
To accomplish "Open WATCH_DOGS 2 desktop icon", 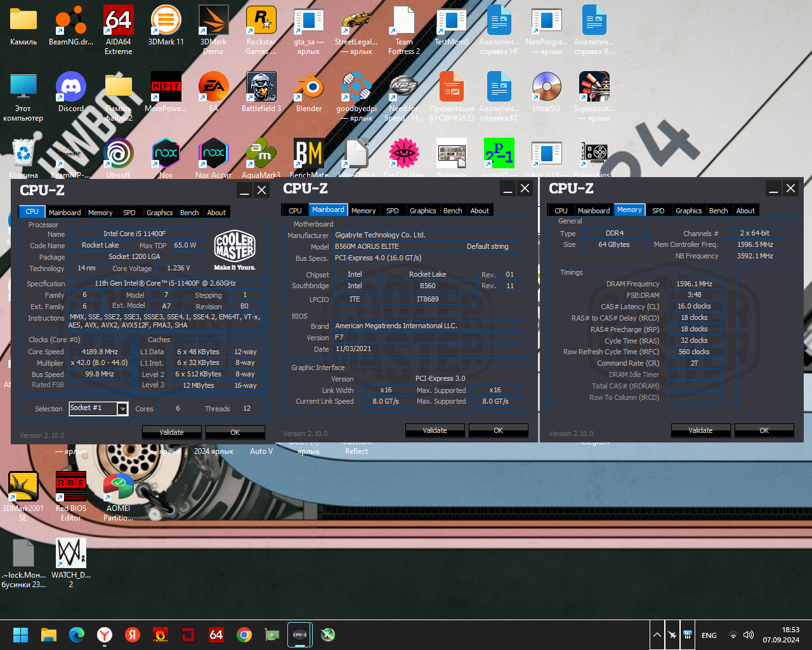I will point(71,563).
